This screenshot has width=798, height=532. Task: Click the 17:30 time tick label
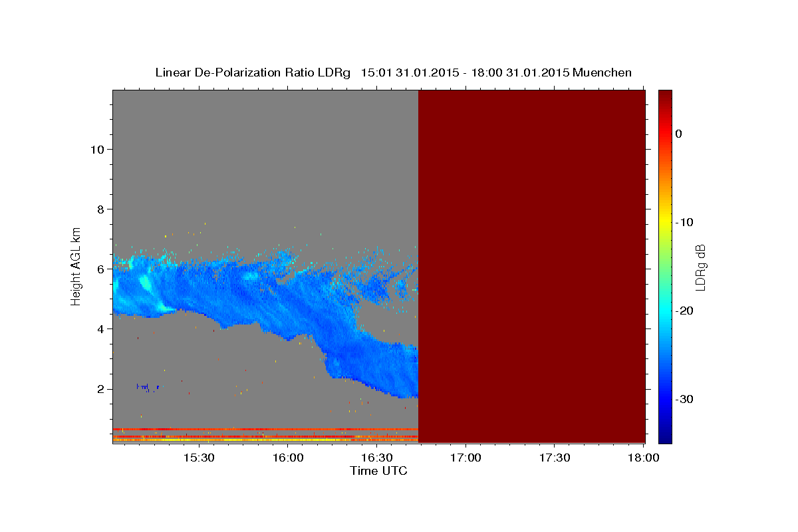point(555,458)
